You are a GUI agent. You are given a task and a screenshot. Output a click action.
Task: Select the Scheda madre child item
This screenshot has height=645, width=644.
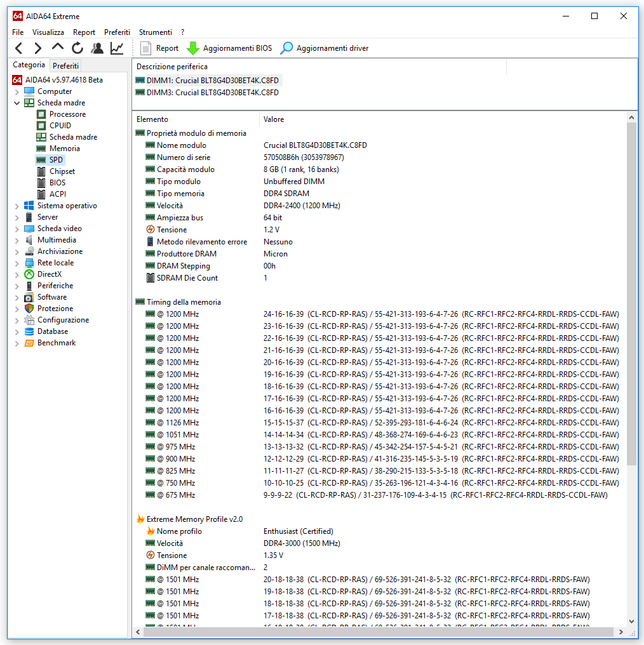73,137
